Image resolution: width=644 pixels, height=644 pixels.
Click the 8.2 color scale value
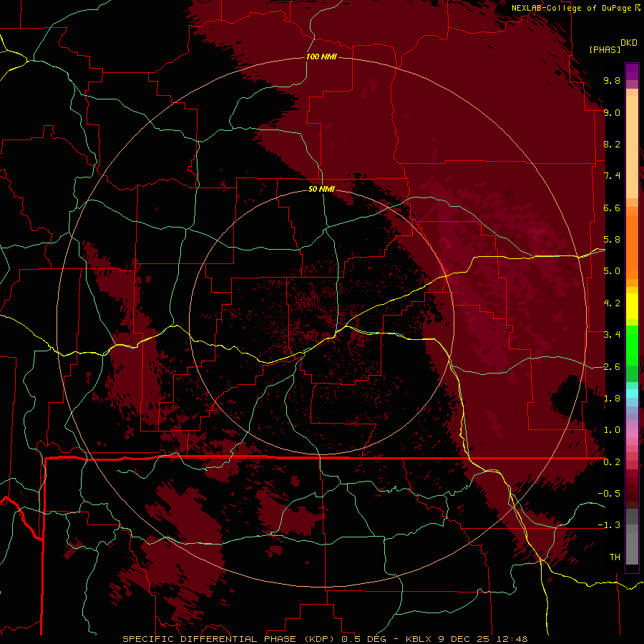(x=612, y=144)
